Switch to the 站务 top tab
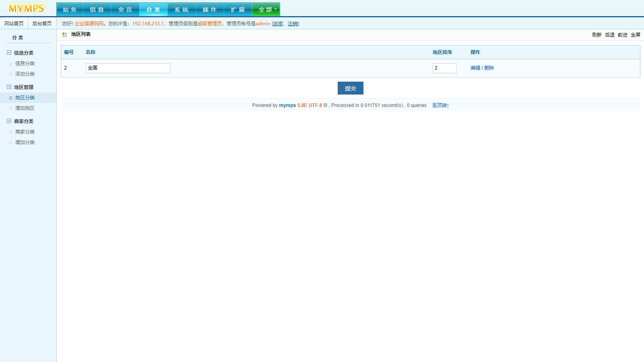Image resolution: width=644 pixels, height=362 pixels. coord(70,10)
